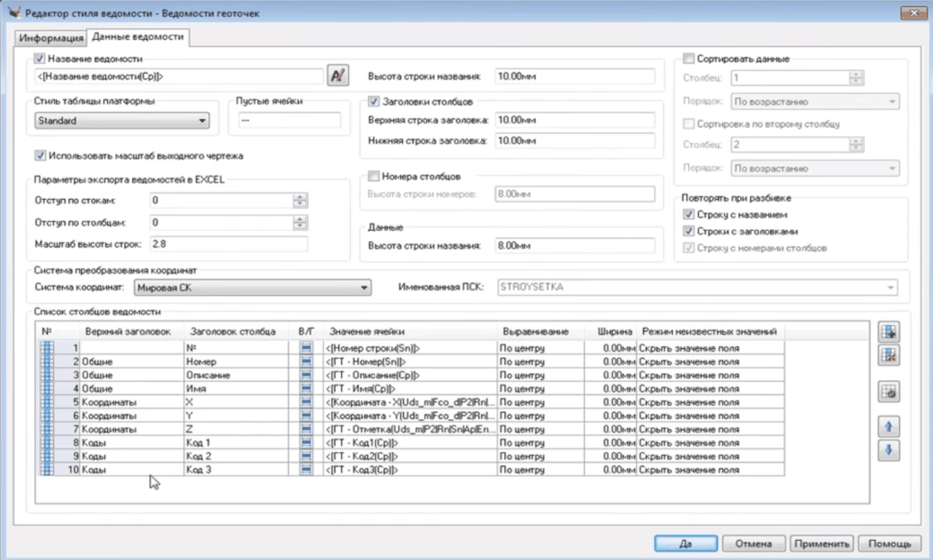933x560 pixels.
Task: Click Отмена button
Action: [x=754, y=544]
